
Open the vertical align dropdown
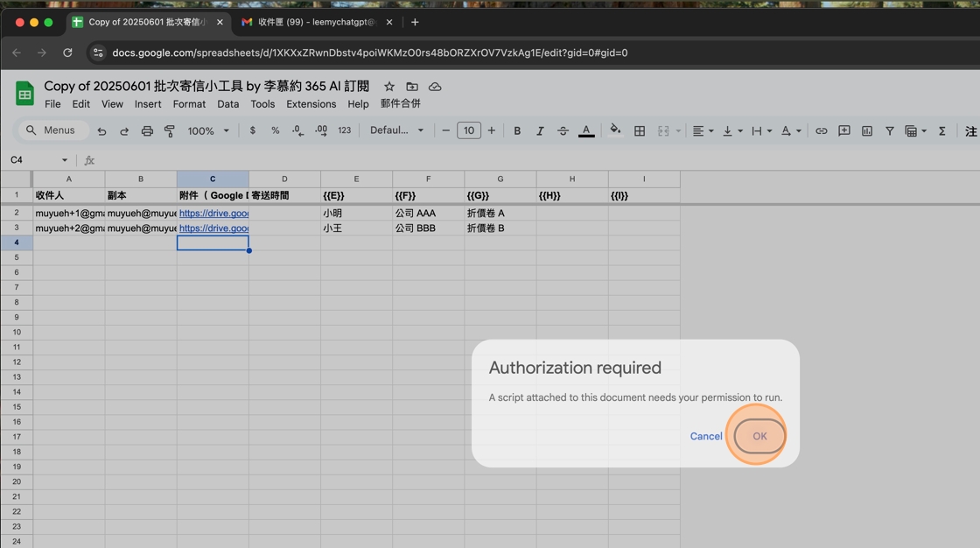tap(732, 130)
